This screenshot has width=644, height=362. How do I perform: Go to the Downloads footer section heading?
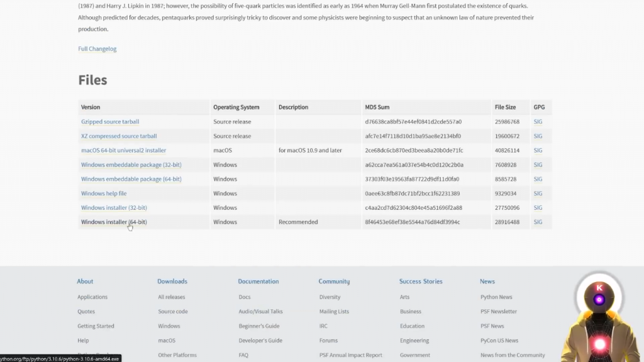172,282
